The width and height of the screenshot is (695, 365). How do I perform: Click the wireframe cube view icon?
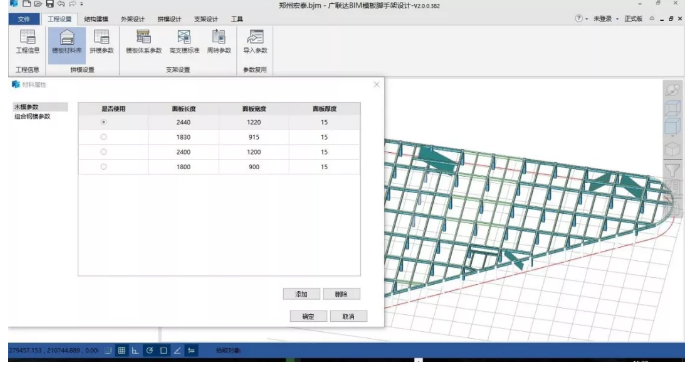tap(672, 108)
